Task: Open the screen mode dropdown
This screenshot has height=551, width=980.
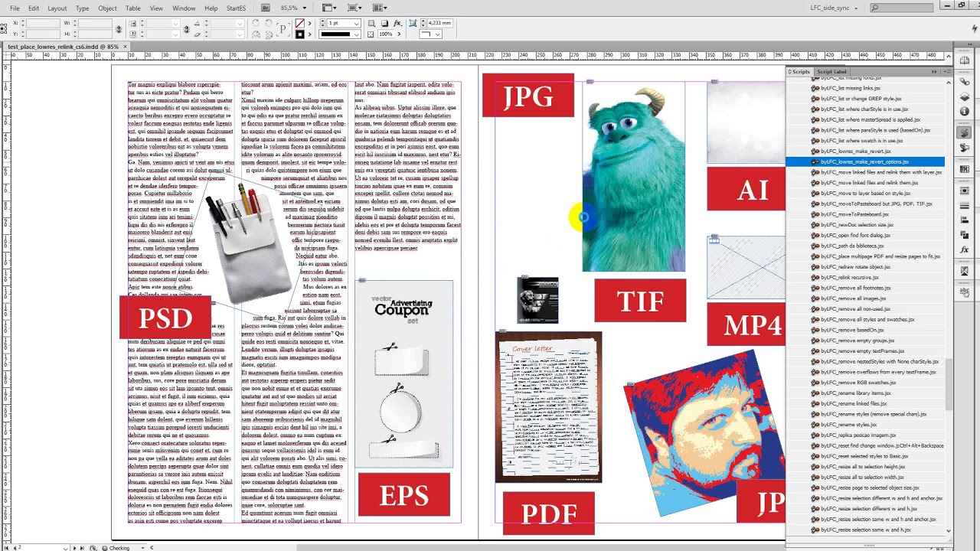Action: pyautogui.click(x=355, y=8)
